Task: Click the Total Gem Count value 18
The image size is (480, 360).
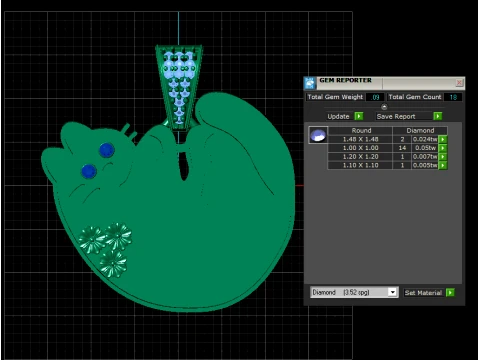Action: 453,97
